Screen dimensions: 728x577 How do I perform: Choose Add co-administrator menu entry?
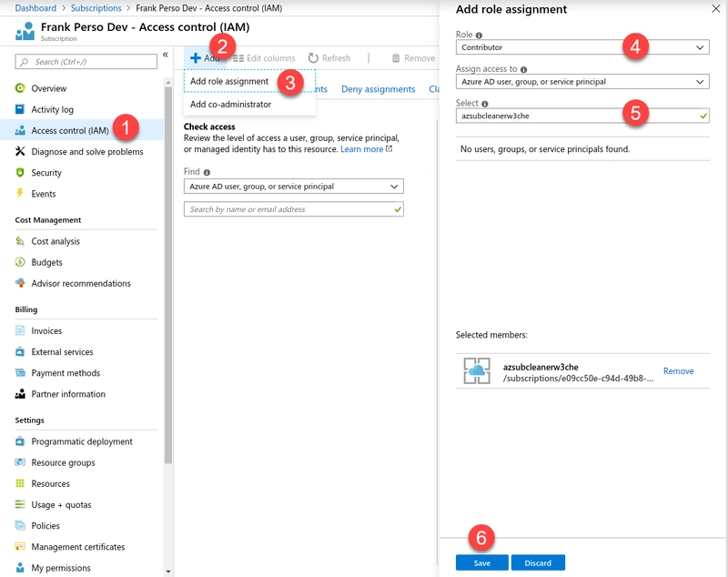click(x=230, y=104)
